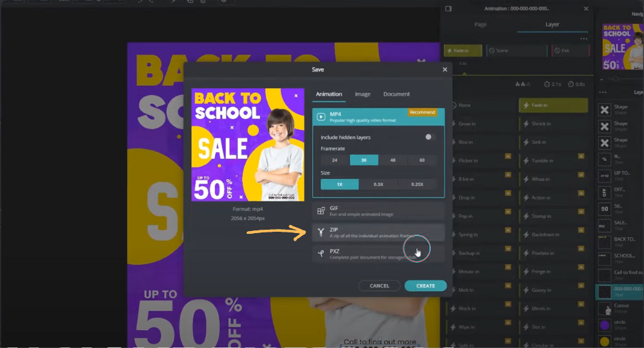Adjust the Navigator zoom slider
Image resolution: width=644 pixels, height=348 pixels.
coord(616,78)
